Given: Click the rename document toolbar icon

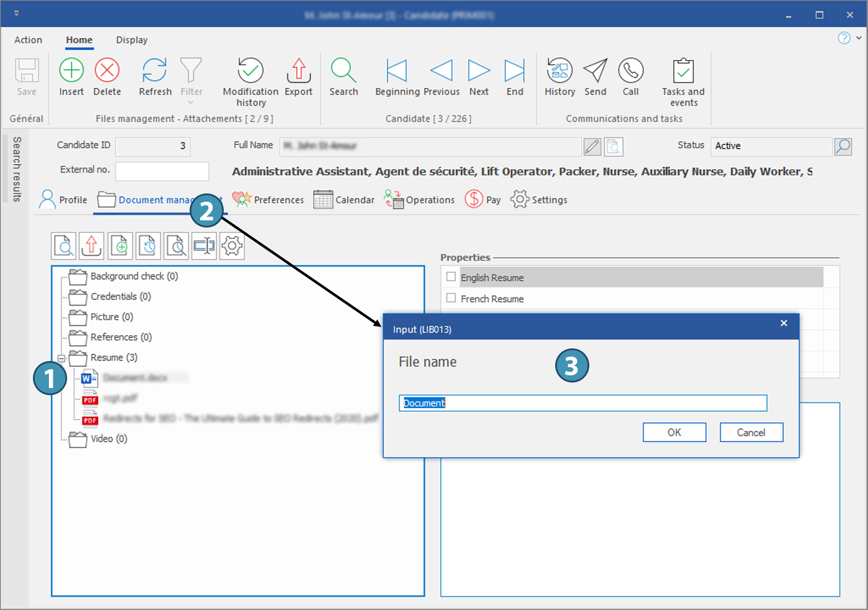Looking at the screenshot, I should coord(204,246).
